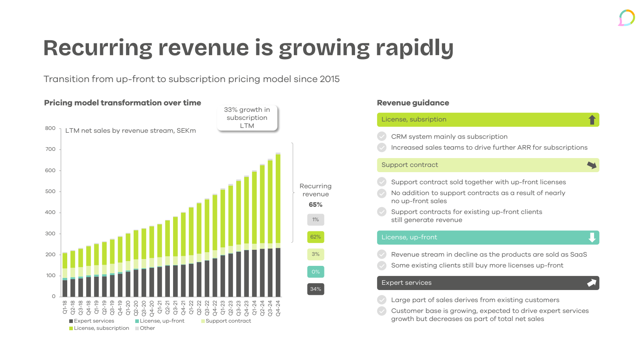Click check icon beside No addition to support contracts
644x362 pixels.
click(x=382, y=193)
